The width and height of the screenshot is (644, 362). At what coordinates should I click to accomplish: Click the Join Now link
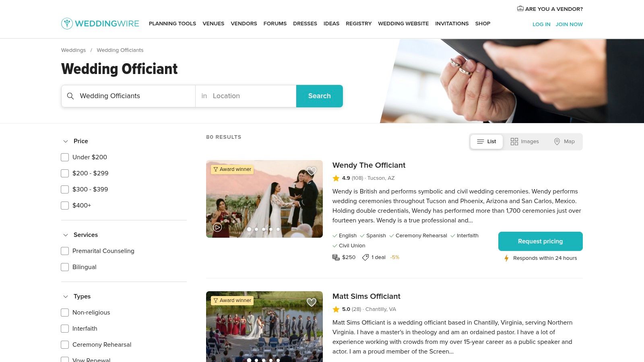[x=569, y=24]
